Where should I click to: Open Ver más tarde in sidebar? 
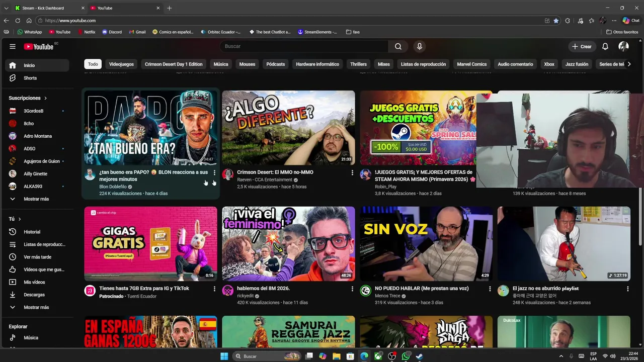coord(37,257)
